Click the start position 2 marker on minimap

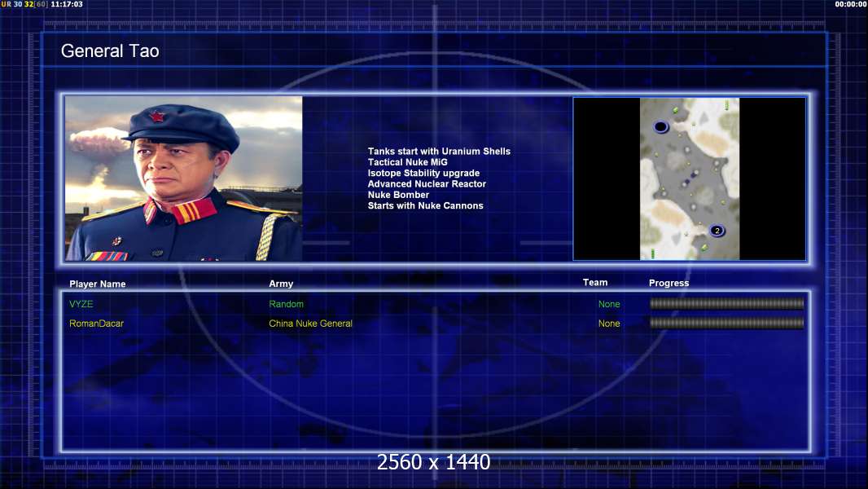click(x=717, y=231)
